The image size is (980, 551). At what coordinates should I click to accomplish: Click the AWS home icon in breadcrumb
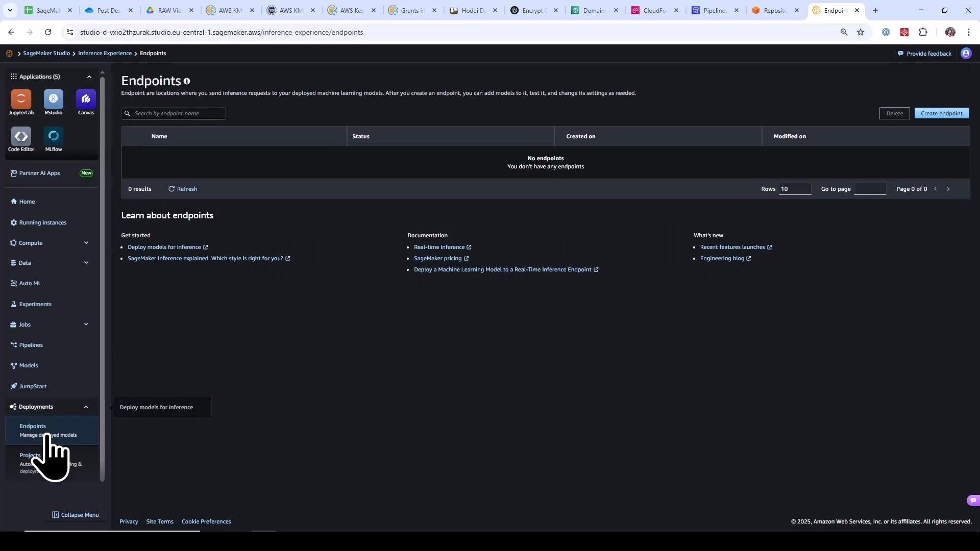pyautogui.click(x=9, y=54)
